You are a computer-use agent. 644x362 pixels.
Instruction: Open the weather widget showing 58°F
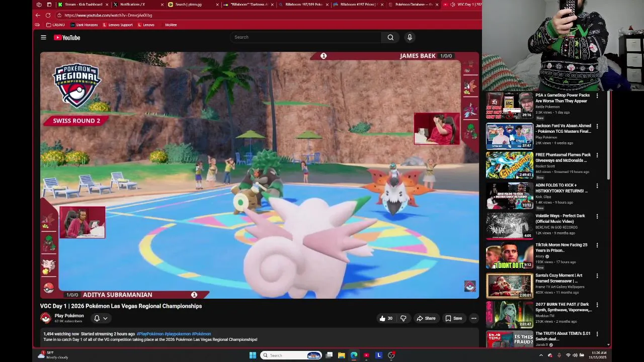point(53,355)
